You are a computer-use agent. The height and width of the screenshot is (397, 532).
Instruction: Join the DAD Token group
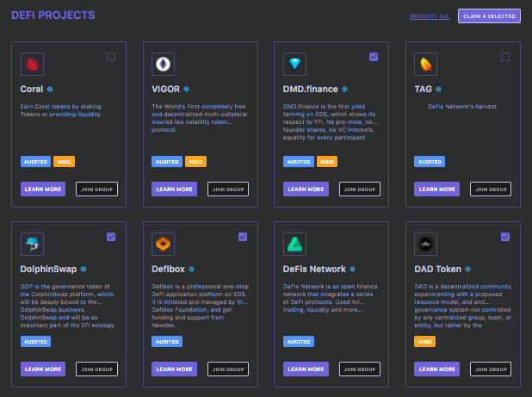(x=491, y=369)
